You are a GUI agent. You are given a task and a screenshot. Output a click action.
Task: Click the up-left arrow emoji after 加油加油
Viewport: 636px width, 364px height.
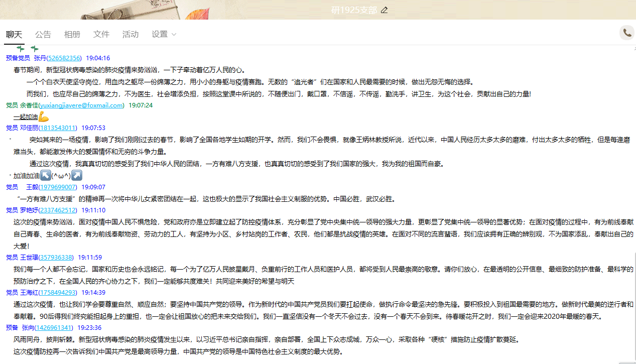tap(45, 176)
